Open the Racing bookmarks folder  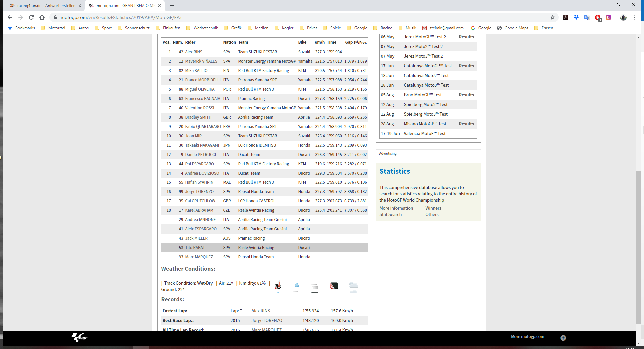click(383, 28)
